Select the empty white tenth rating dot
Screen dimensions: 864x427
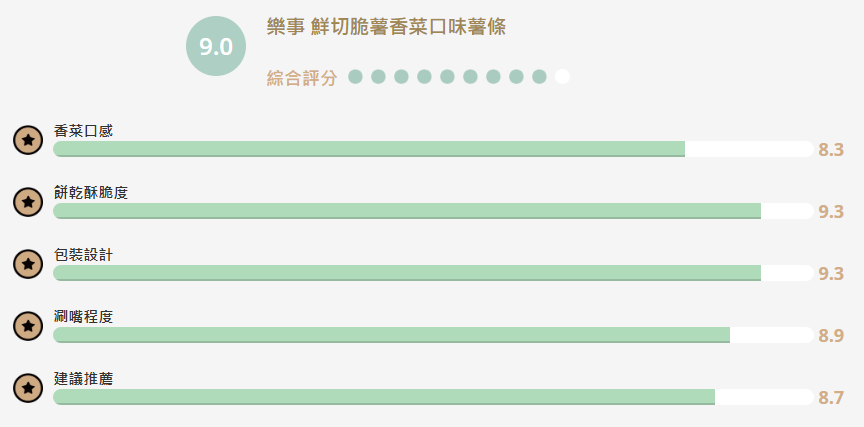tap(562, 77)
